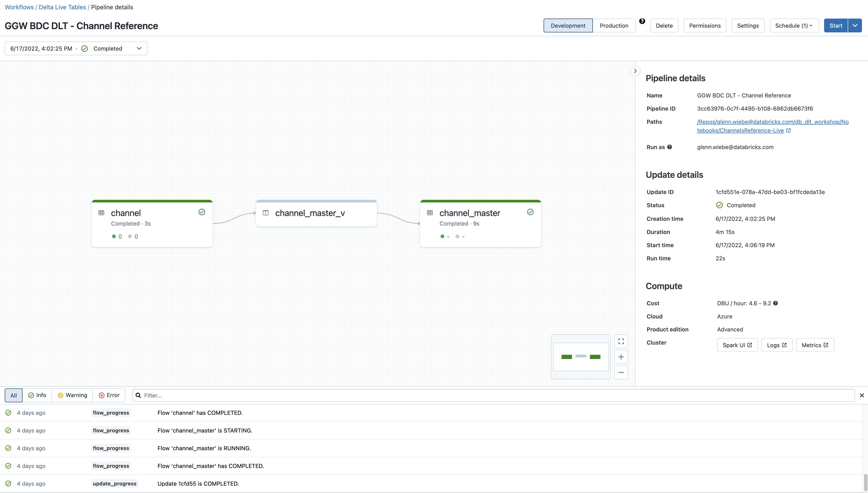The height and width of the screenshot is (493, 868).
Task: Select Development mode toggle
Action: coord(568,26)
